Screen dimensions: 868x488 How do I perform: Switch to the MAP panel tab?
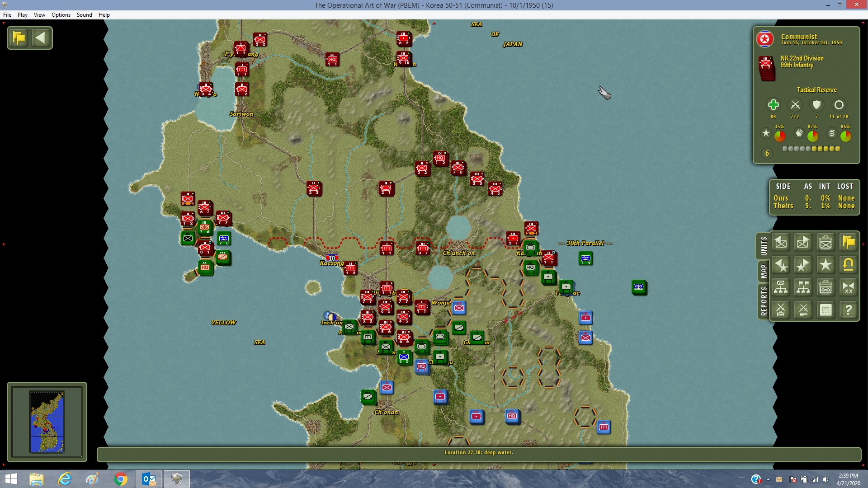[x=764, y=271]
